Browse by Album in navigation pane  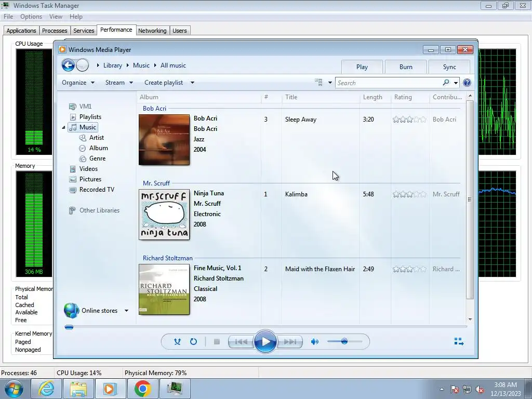tap(98, 148)
